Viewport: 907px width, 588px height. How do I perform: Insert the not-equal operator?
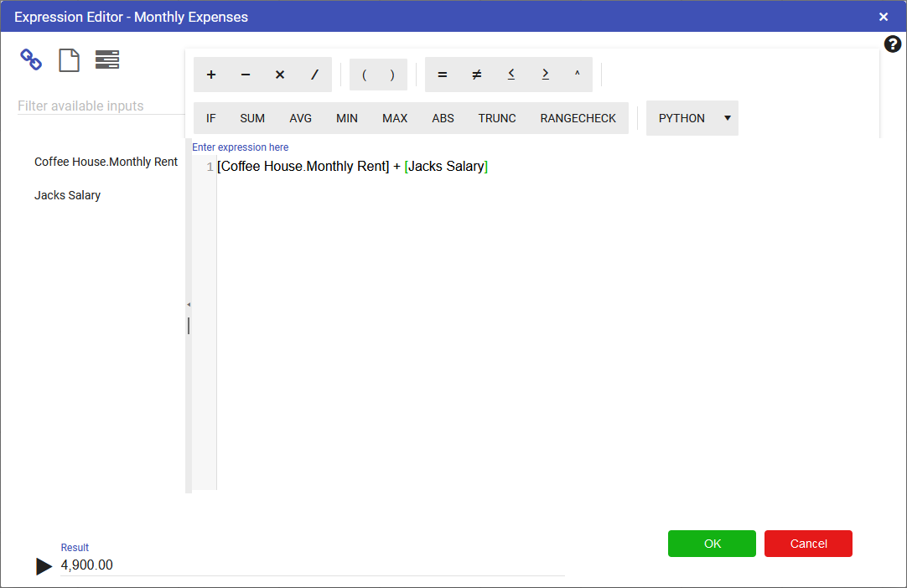pos(477,75)
